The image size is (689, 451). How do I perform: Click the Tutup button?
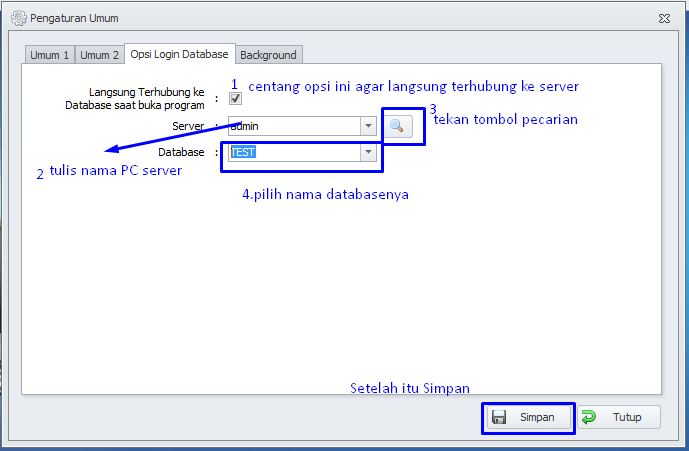tap(619, 417)
